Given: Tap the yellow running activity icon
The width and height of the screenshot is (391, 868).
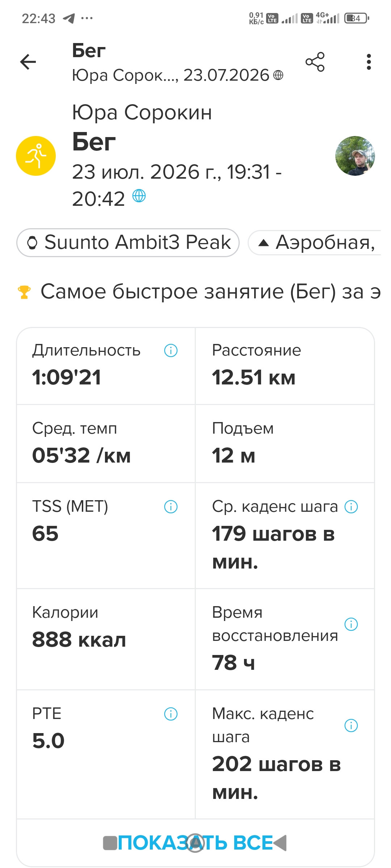Looking at the screenshot, I should point(36,156).
